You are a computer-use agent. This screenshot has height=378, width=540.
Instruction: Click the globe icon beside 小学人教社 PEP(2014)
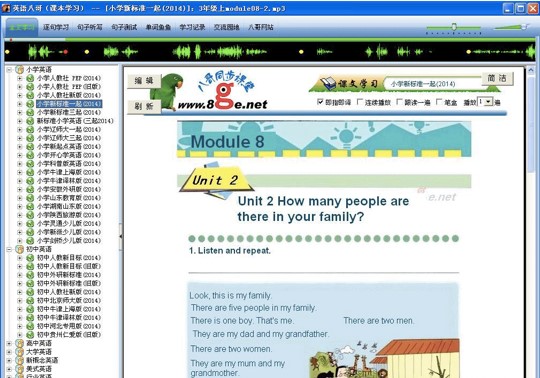[x=30, y=78]
